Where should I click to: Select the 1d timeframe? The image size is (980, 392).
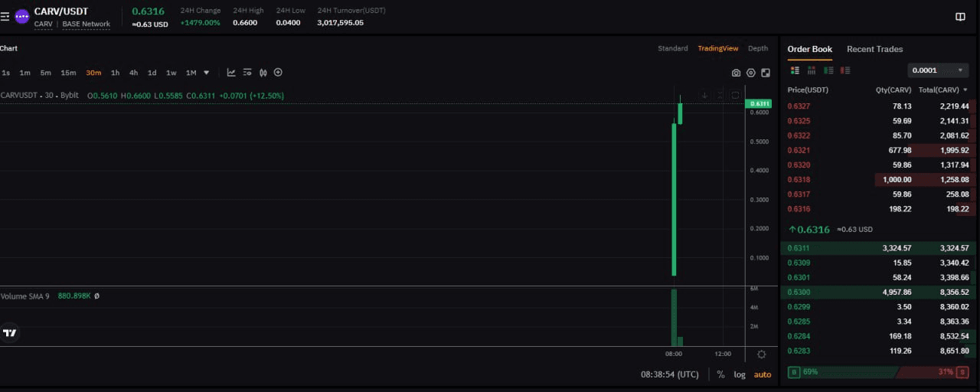click(152, 73)
